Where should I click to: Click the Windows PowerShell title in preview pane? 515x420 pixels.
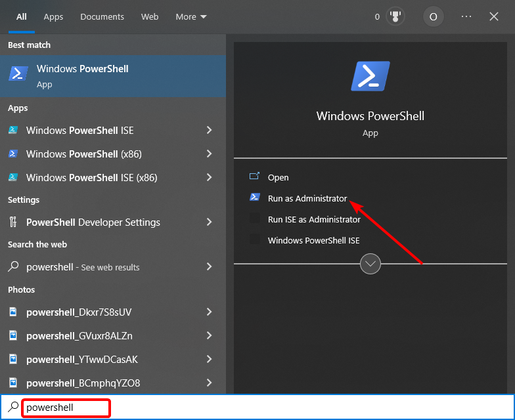pyautogui.click(x=370, y=115)
